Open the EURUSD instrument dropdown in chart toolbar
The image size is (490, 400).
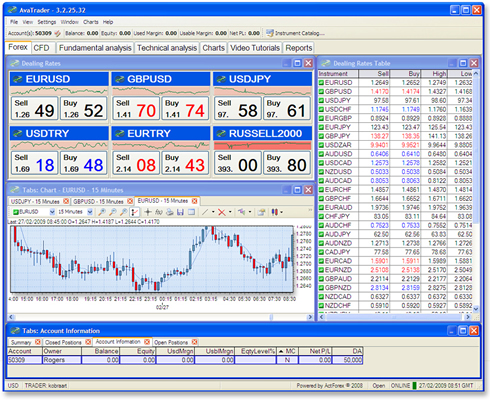(52, 212)
